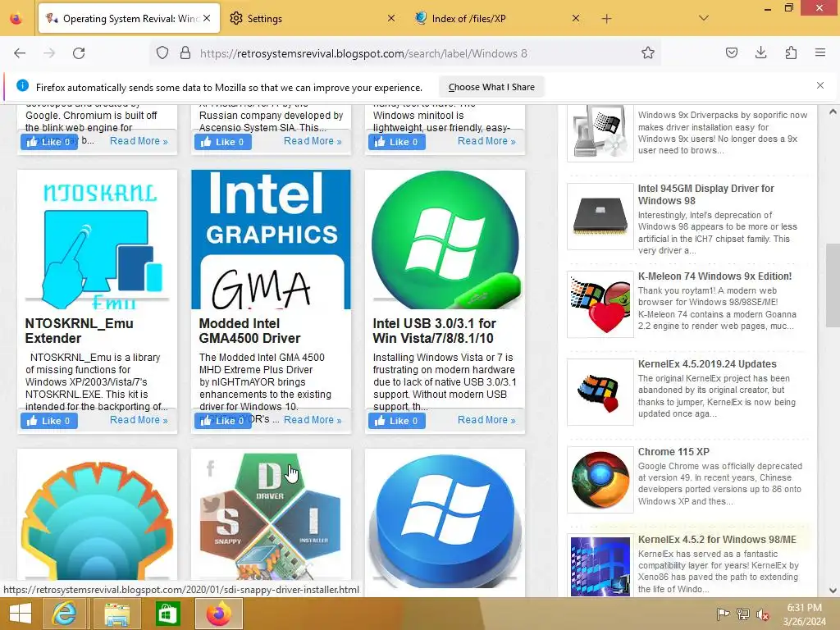Viewport: 840px width, 630px height.
Task: Read more about Intel USB 3.0/3.1
Action: click(486, 420)
